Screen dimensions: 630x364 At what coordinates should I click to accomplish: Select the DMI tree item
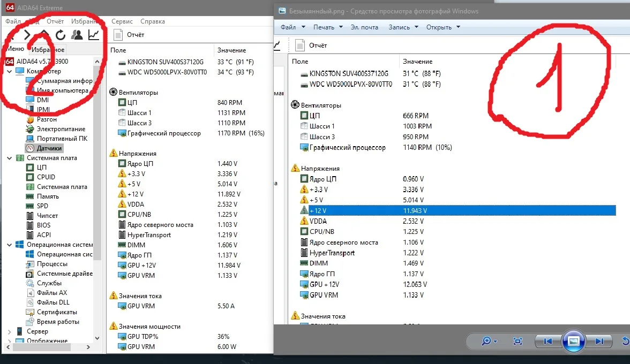point(43,100)
